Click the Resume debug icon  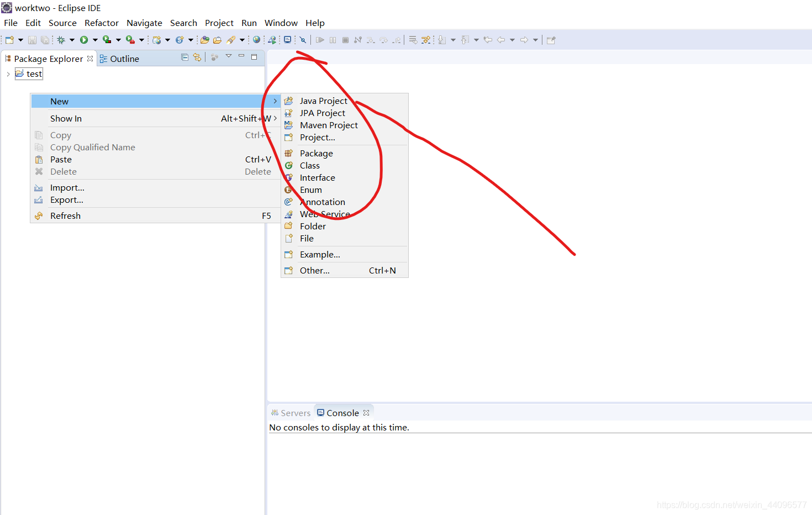(x=320, y=40)
